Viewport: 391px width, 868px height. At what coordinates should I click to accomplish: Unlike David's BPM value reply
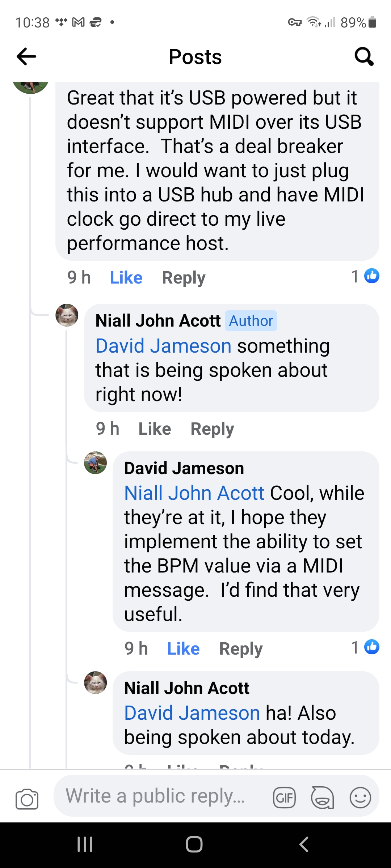point(183,649)
